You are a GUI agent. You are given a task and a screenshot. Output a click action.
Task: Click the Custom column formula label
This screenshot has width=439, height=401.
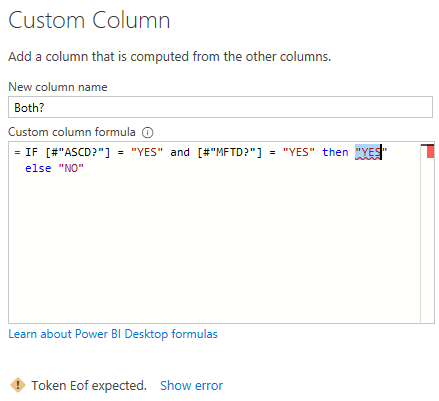(72, 132)
